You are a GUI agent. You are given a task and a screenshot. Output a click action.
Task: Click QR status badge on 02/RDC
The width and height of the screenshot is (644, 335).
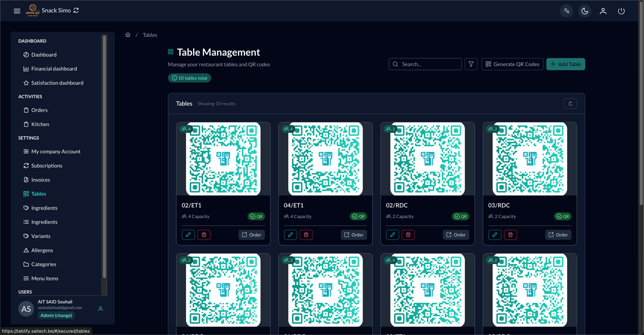460,216
